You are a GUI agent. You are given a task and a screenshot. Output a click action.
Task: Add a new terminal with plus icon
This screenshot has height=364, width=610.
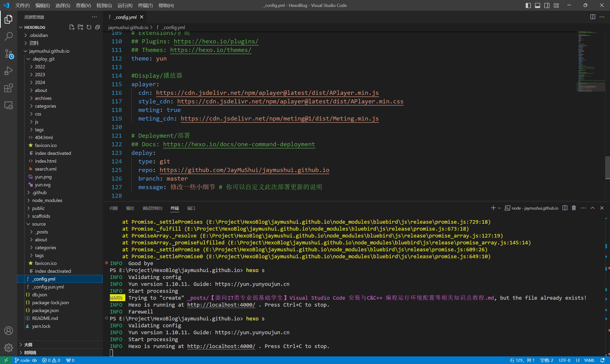(x=493, y=208)
